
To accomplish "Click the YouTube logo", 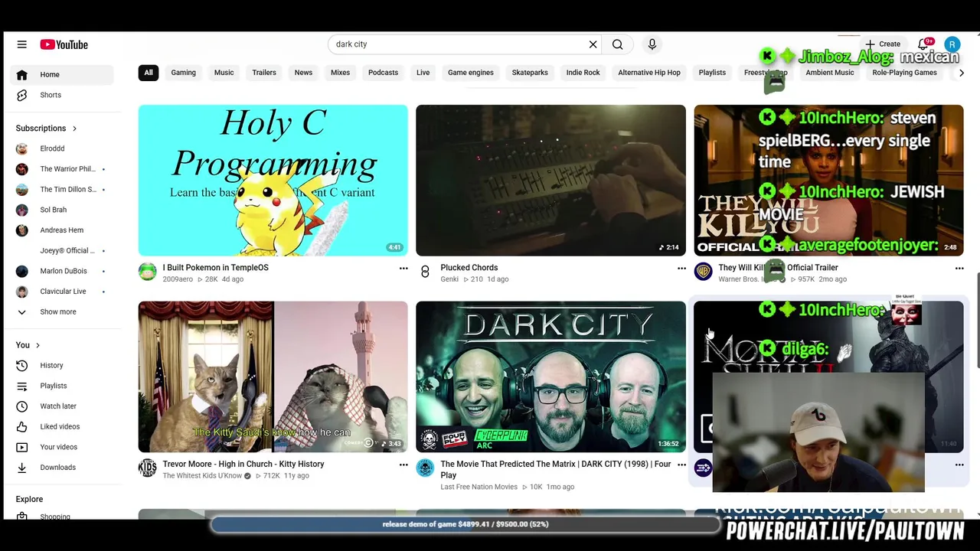I will (64, 44).
